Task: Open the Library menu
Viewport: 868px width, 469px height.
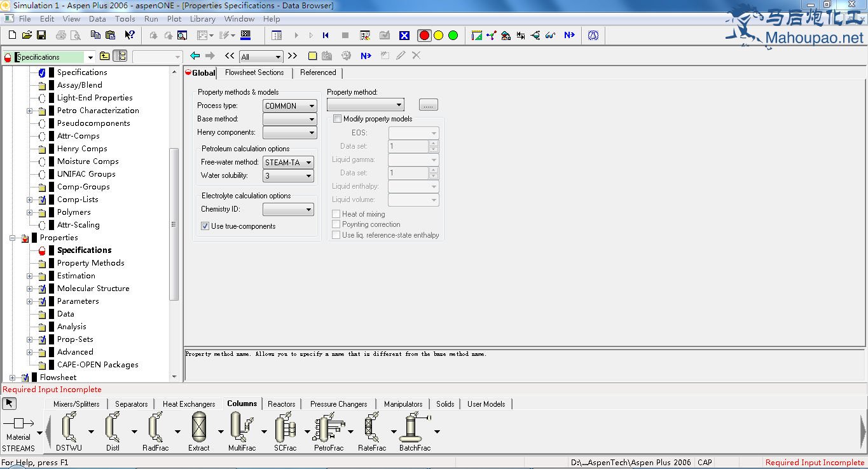Action: [x=202, y=19]
